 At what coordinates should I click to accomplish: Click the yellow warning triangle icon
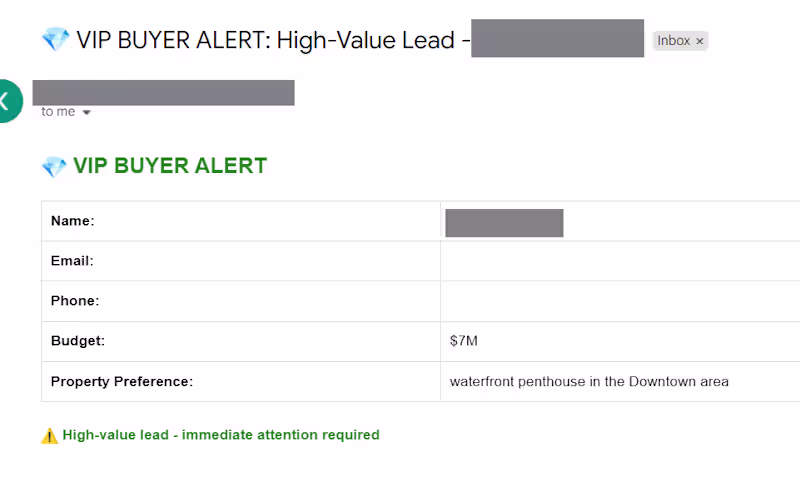pos(49,436)
